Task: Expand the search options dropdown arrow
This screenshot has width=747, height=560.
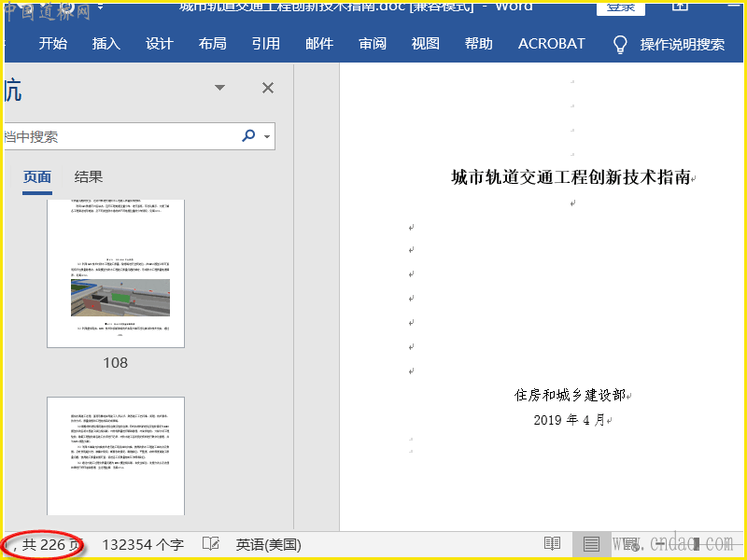Action: coord(267,136)
